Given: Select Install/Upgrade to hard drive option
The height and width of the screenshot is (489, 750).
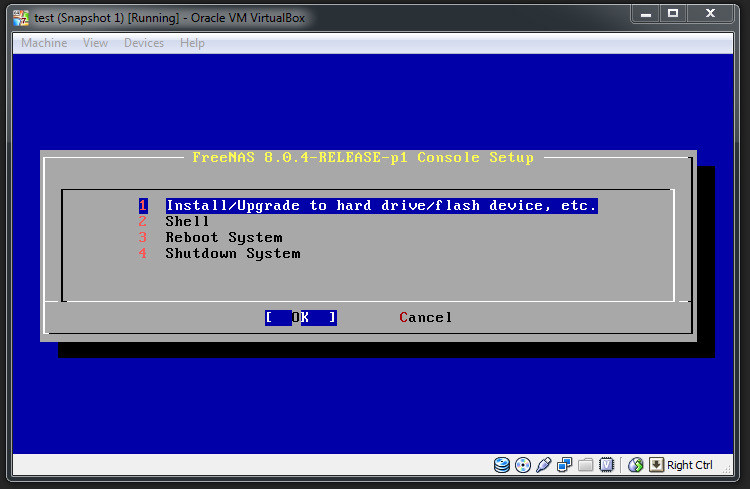Looking at the screenshot, I should tap(380, 205).
